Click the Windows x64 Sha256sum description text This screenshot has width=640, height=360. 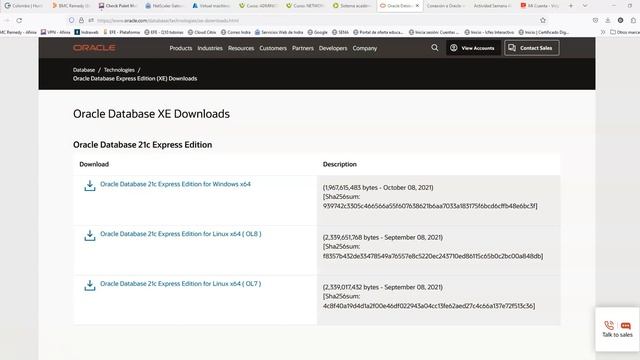pyautogui.click(x=430, y=201)
